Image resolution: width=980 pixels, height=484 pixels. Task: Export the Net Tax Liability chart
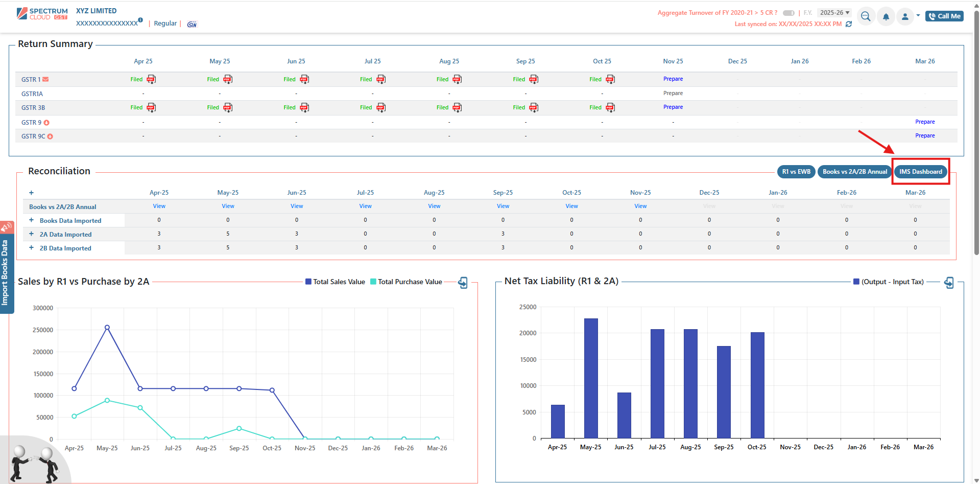(949, 283)
